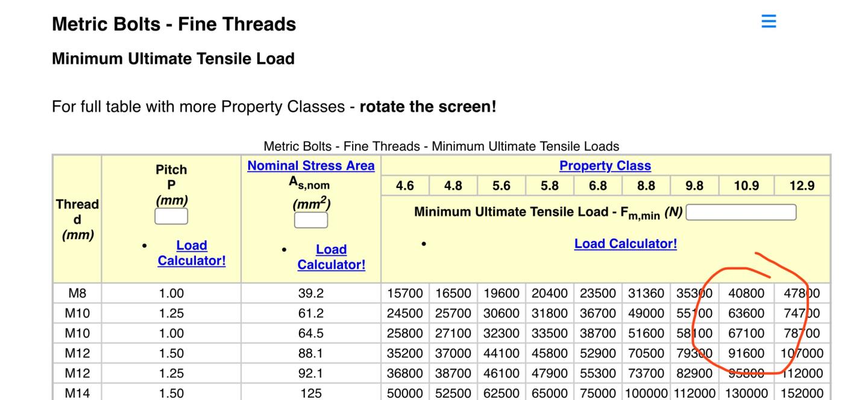Select the 4.6 property class column header
Screen dimensions: 868x400
click(x=404, y=186)
